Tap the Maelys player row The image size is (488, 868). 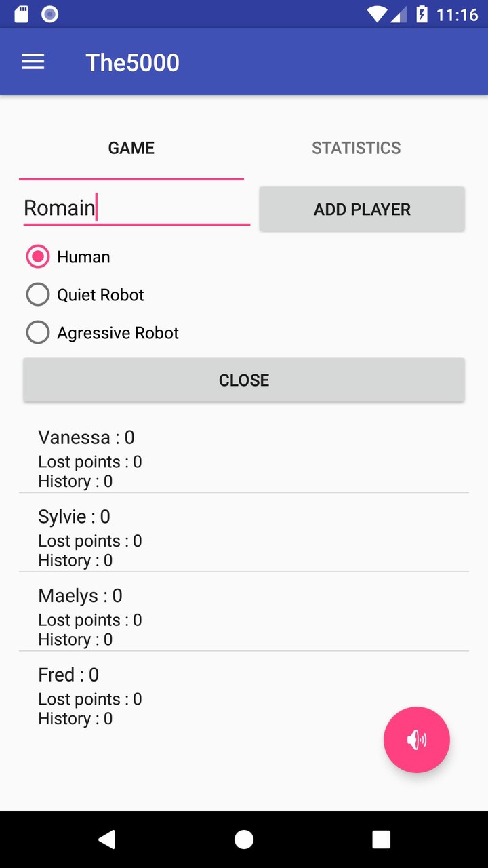(244, 616)
